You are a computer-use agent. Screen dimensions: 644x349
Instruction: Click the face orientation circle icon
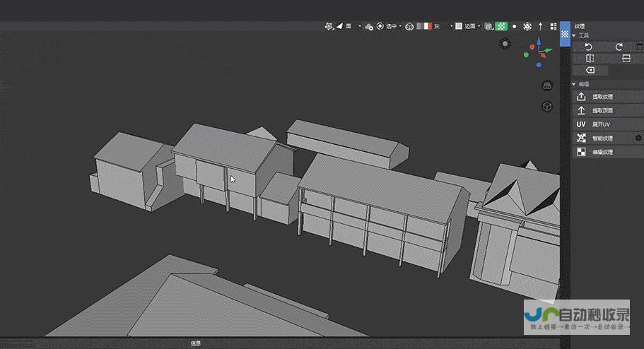tap(409, 27)
